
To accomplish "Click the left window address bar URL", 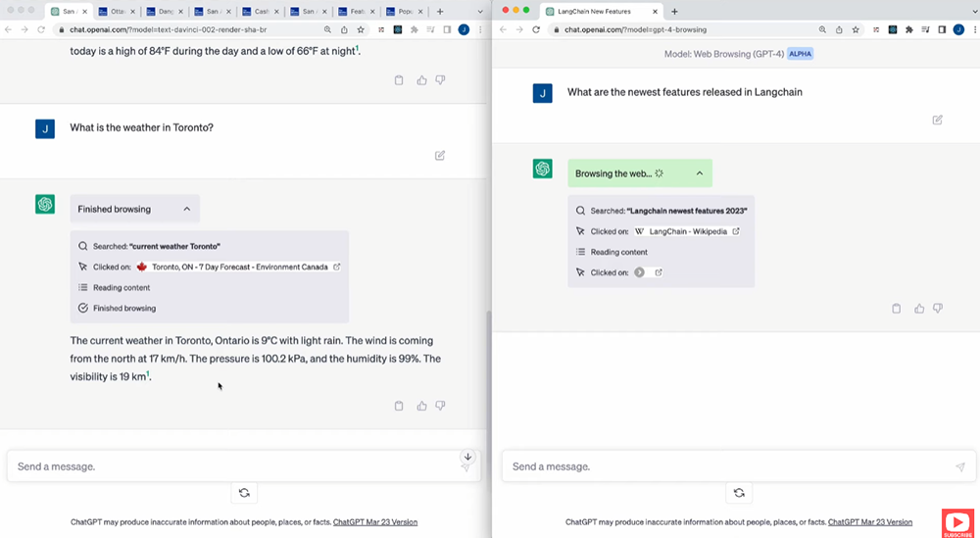I will [x=168, y=29].
